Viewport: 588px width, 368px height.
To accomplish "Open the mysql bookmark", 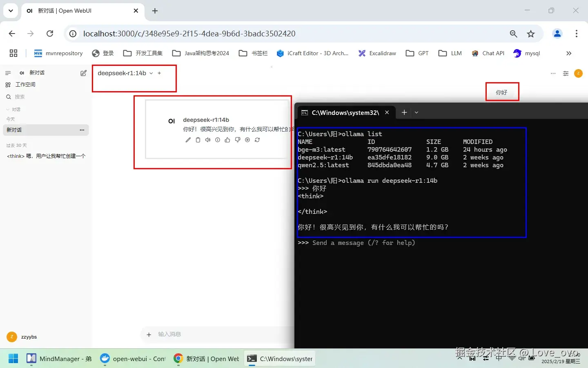I will coord(527,53).
